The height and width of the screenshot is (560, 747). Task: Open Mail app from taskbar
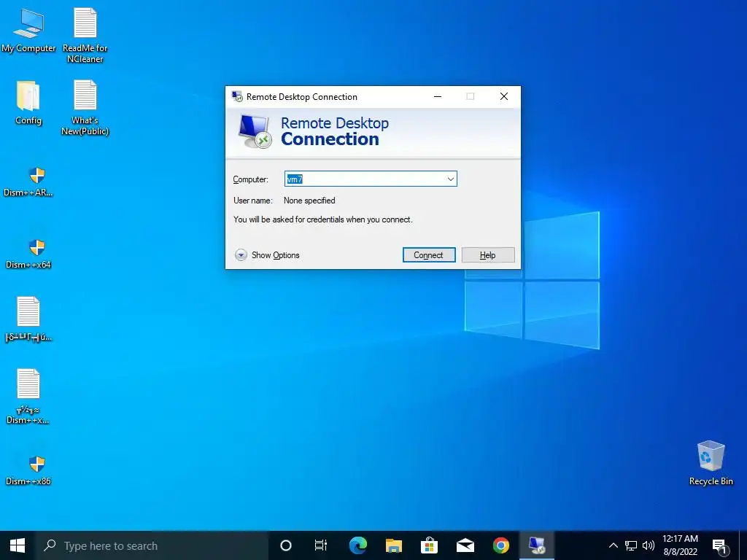(x=465, y=545)
